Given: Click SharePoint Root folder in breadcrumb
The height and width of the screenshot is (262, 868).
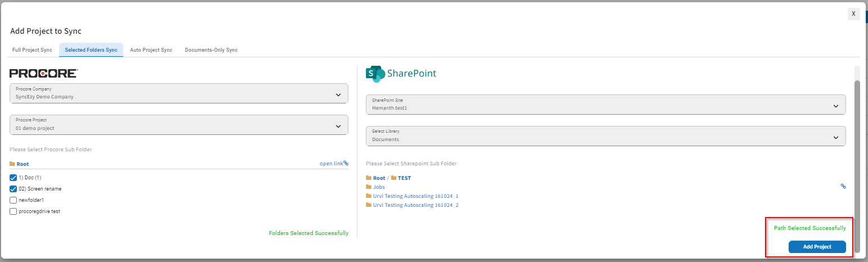Looking at the screenshot, I should click(x=379, y=178).
